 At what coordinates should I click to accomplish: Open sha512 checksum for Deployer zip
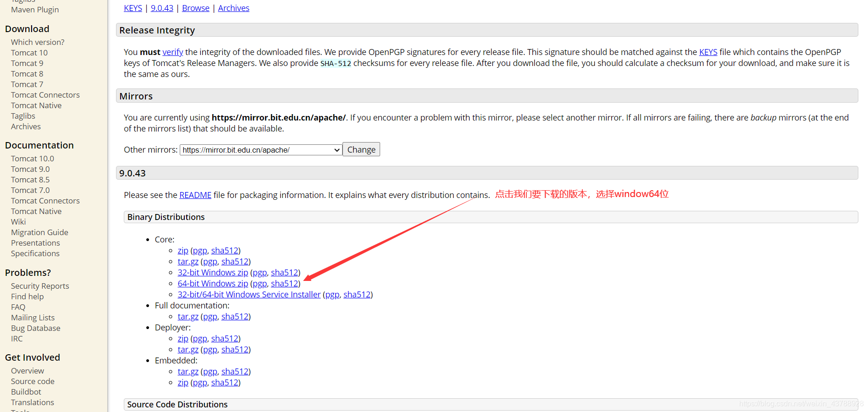point(225,339)
